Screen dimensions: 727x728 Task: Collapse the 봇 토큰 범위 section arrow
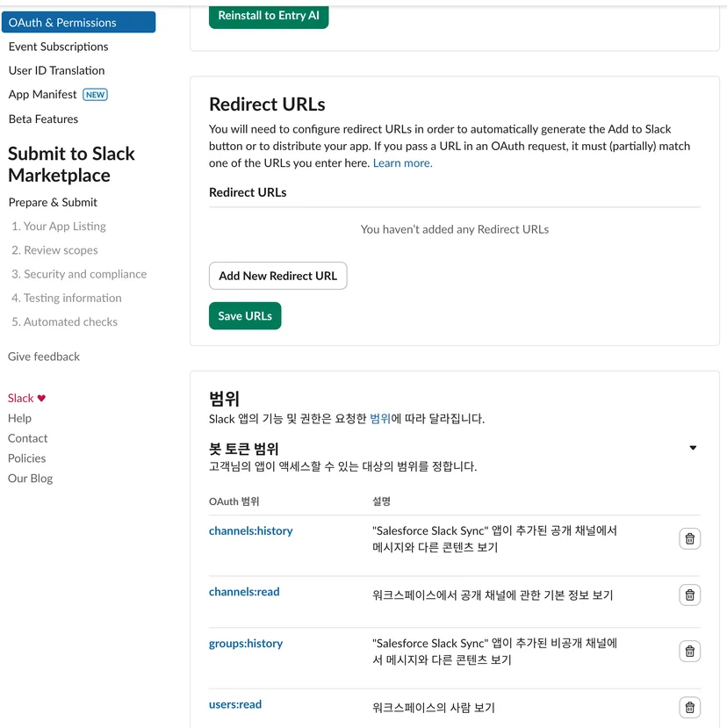(x=693, y=448)
